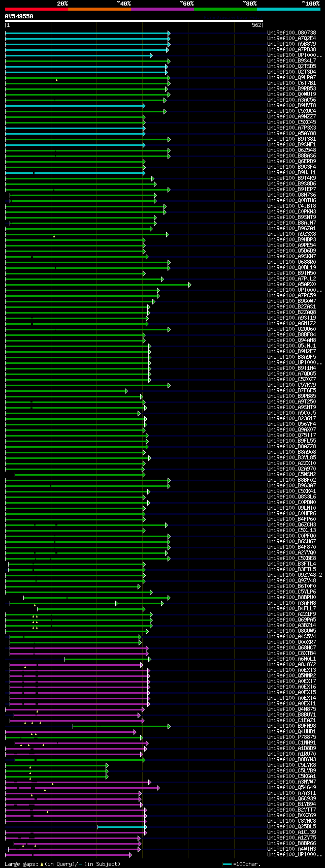Select hit UniRef100_Q5JNJ1
325x868 pixels.
(291, 346)
